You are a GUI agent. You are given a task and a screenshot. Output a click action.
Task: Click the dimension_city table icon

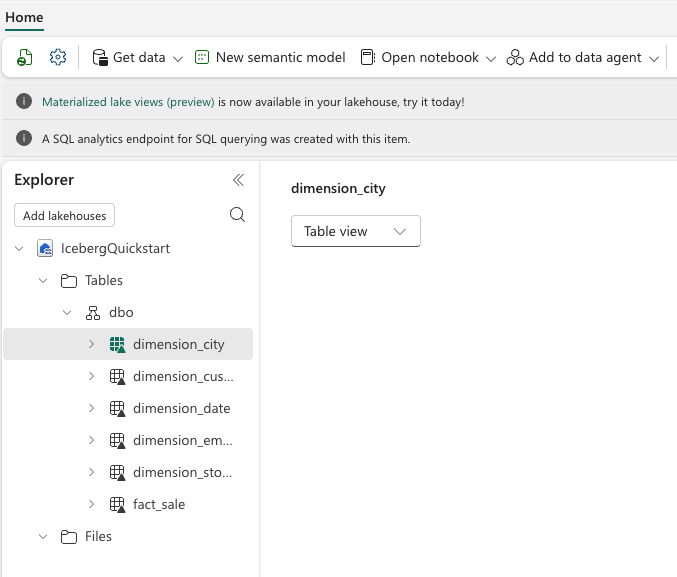point(117,344)
